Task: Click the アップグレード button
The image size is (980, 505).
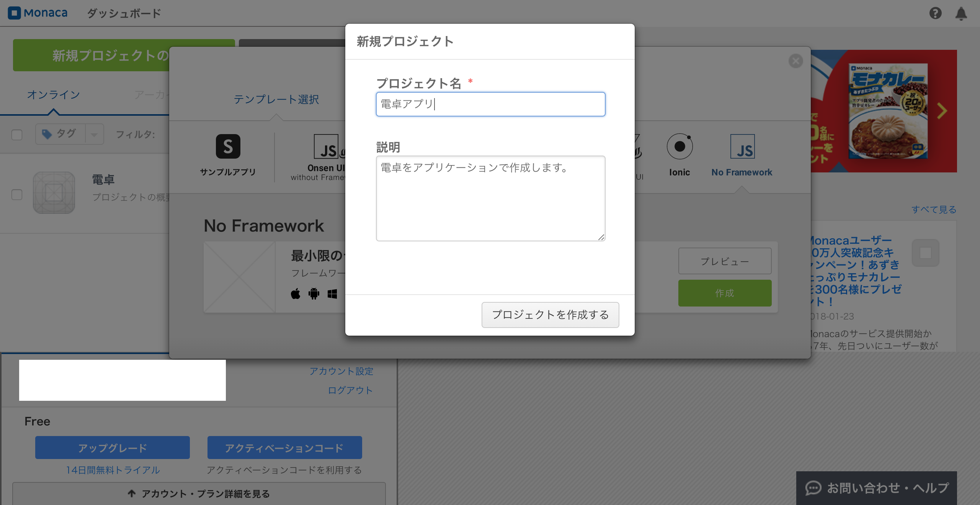Action: point(112,447)
